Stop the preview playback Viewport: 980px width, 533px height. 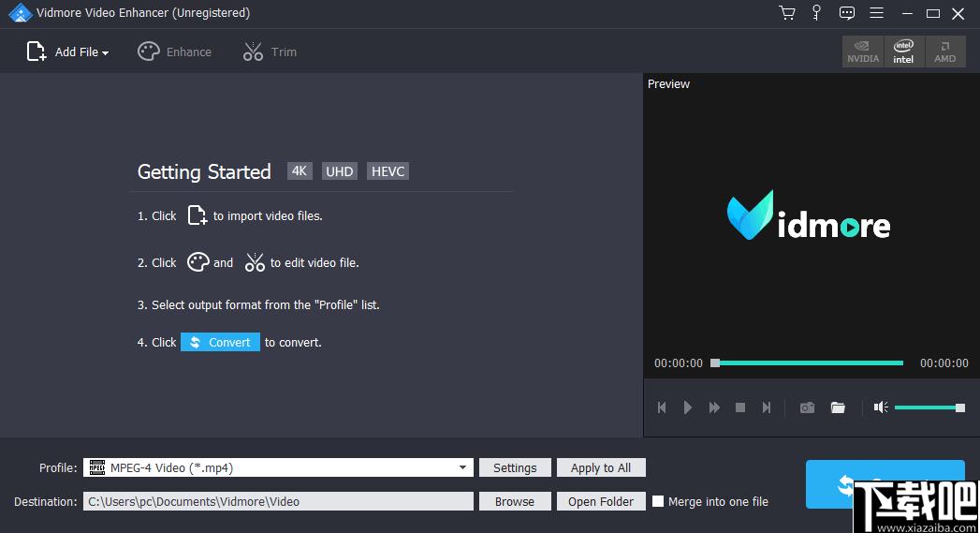[740, 407]
